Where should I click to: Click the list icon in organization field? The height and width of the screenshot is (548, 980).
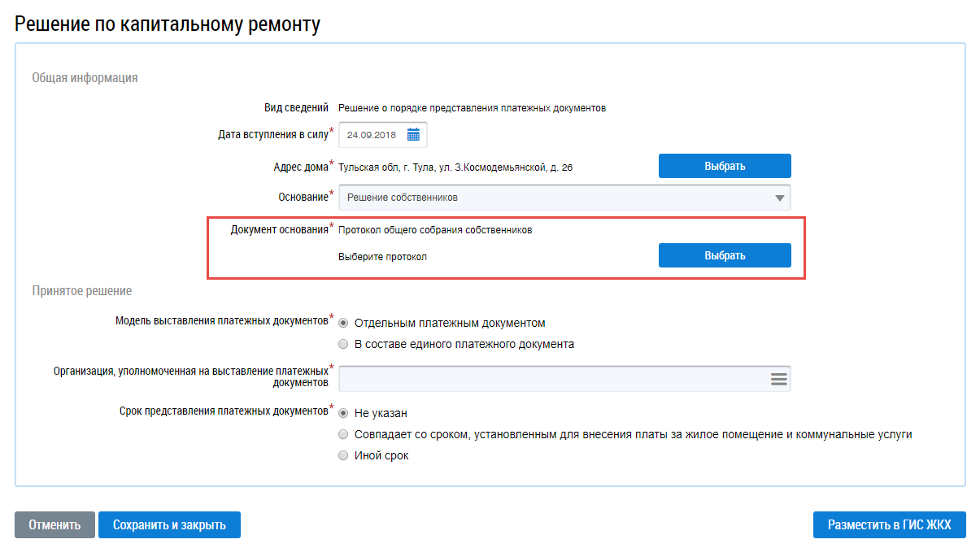[x=778, y=379]
